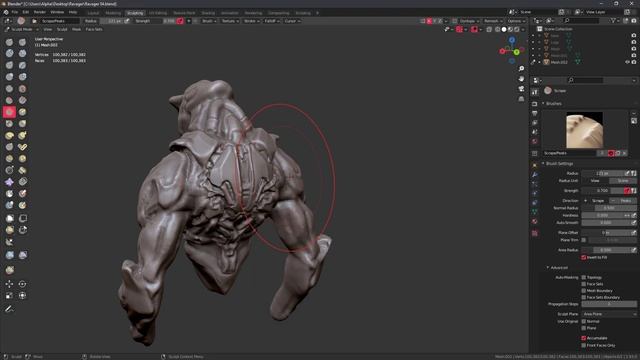The height and width of the screenshot is (360, 640).
Task: Open the File menu
Action: [15, 12]
